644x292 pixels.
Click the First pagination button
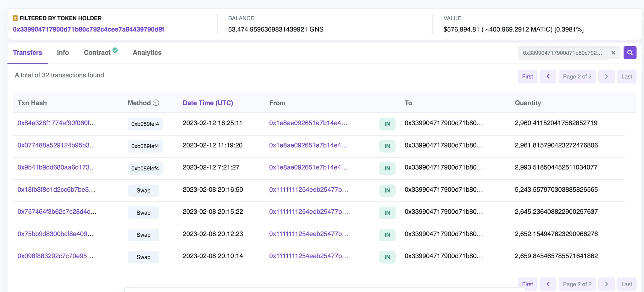(x=527, y=76)
